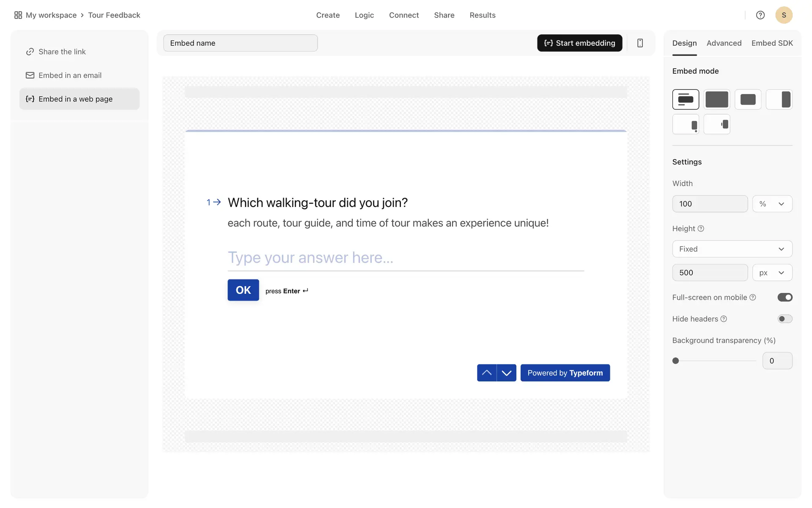Image resolution: width=812 pixels, height=508 pixels.
Task: Pick the Popup embed mode icon
Action: tap(748, 99)
